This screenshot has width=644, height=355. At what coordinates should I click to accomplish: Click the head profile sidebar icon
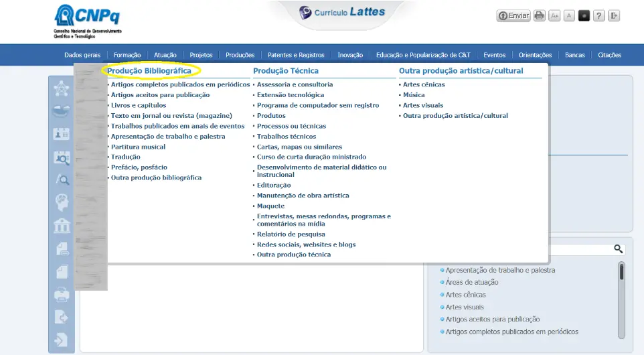pos(62,202)
